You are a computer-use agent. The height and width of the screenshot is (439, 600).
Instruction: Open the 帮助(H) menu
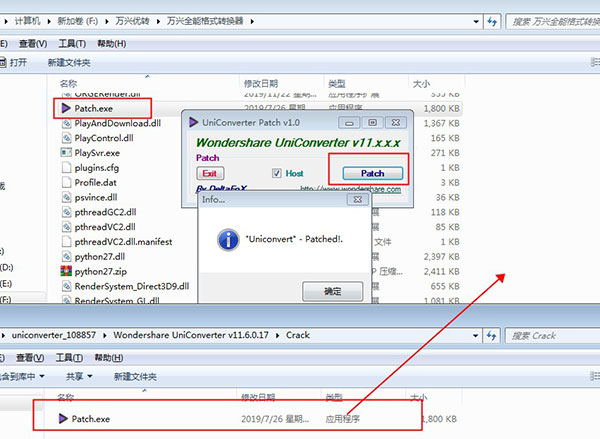(112, 43)
